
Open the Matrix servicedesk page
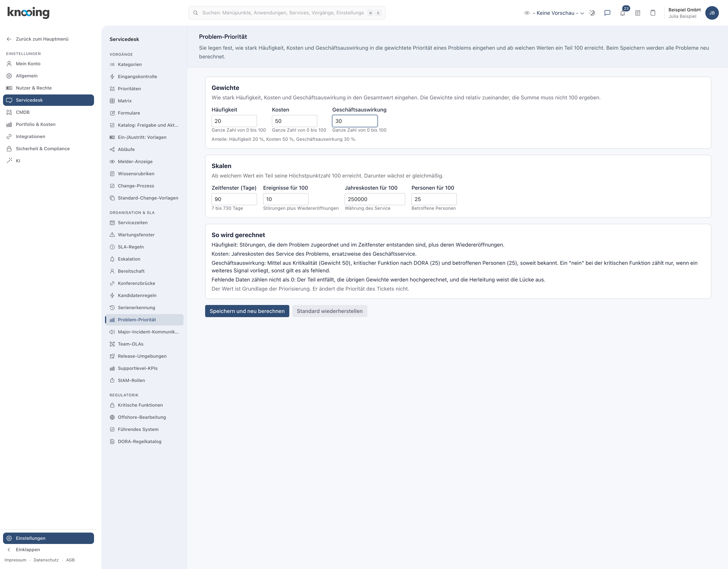tap(144, 101)
